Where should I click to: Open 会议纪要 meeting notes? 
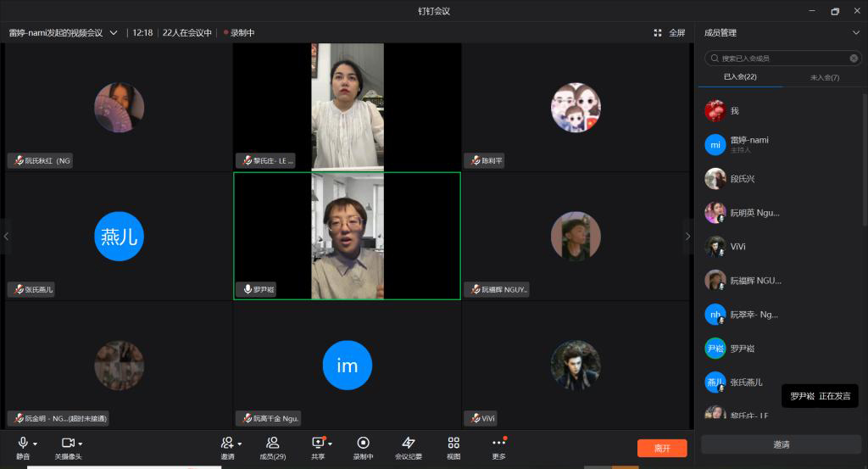(x=409, y=444)
